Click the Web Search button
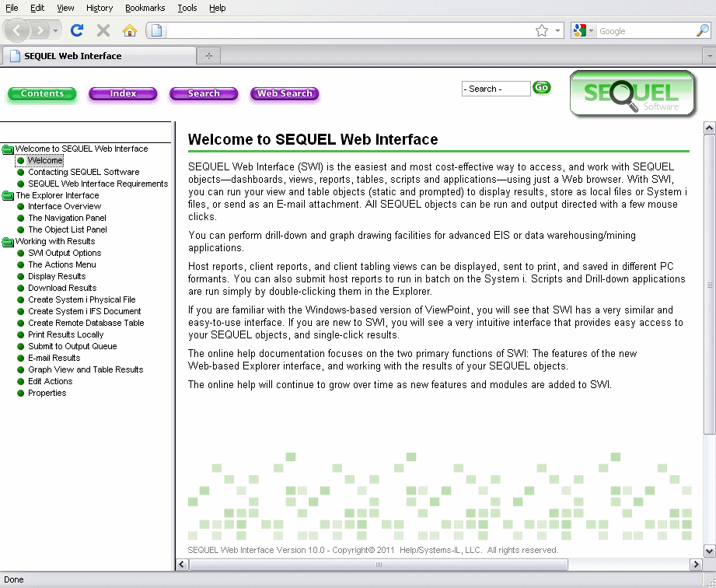The image size is (716, 588). tap(285, 93)
